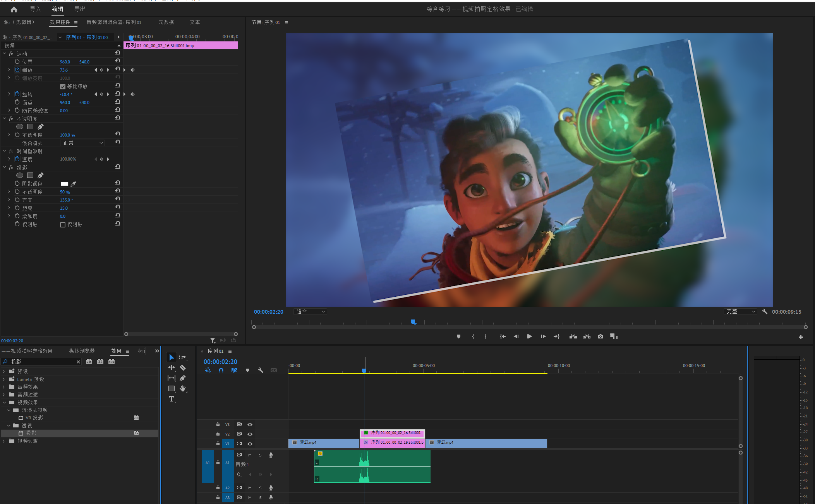Select the pink still clip on V2
The image size is (815, 504).
coord(395,433)
